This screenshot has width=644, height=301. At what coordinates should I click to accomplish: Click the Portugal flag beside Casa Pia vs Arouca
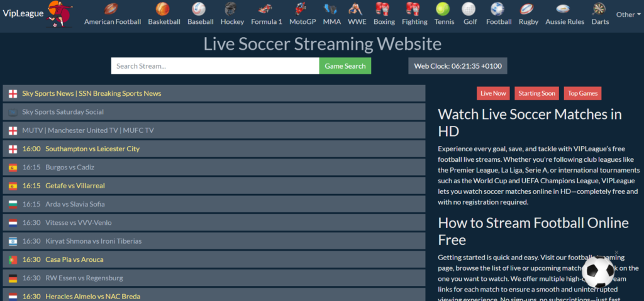[x=13, y=260]
